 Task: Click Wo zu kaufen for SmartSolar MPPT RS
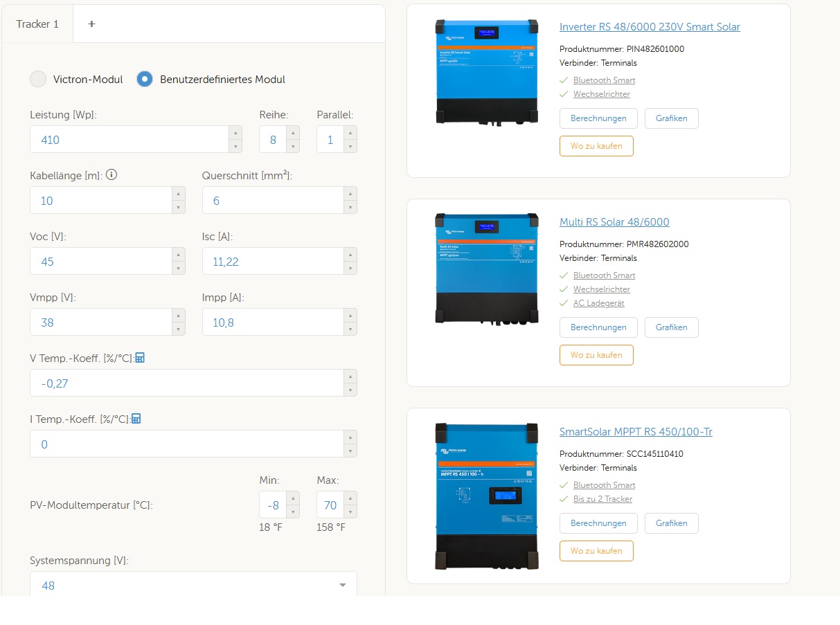pyautogui.click(x=596, y=551)
